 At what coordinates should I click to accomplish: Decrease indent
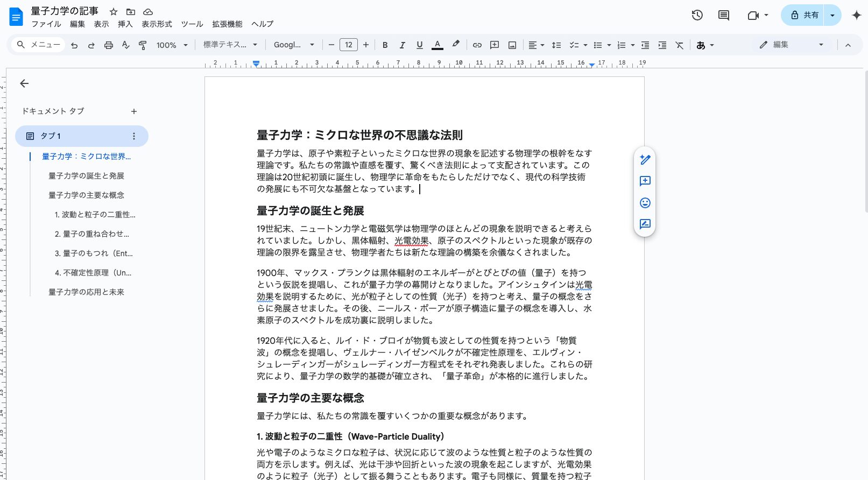click(x=645, y=45)
